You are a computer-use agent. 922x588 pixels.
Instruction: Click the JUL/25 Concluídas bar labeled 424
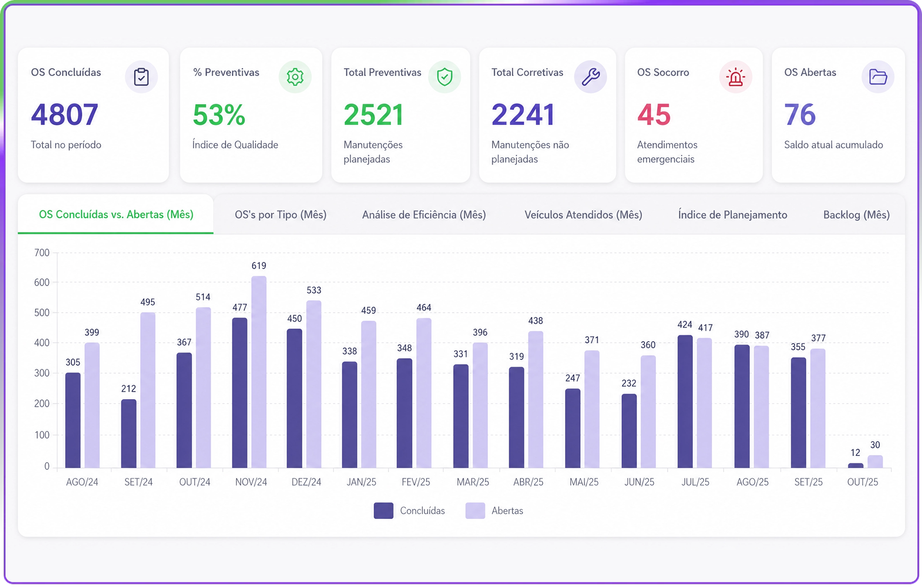pos(685,401)
